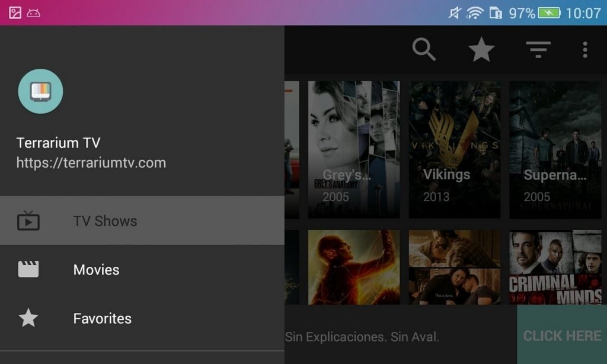The height and width of the screenshot is (364, 607).
Task: Open the three-dot overflow menu
Action: pos(585,50)
